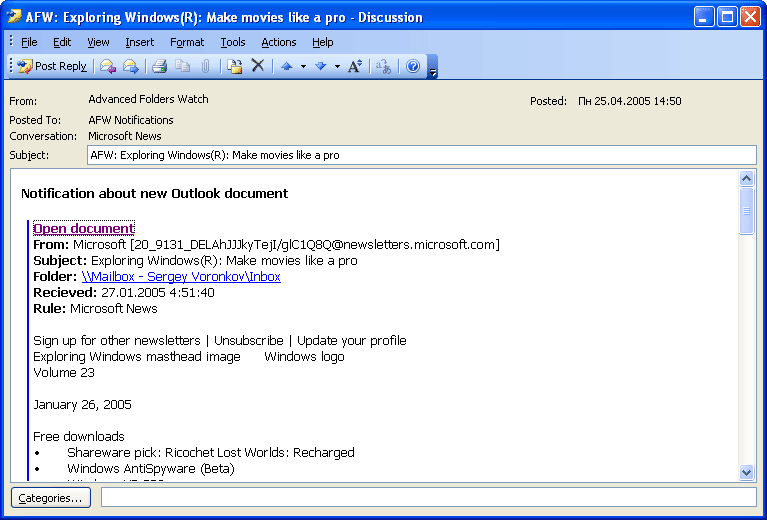
Task: Click the Copy icon in the toolbar
Action: point(182,66)
